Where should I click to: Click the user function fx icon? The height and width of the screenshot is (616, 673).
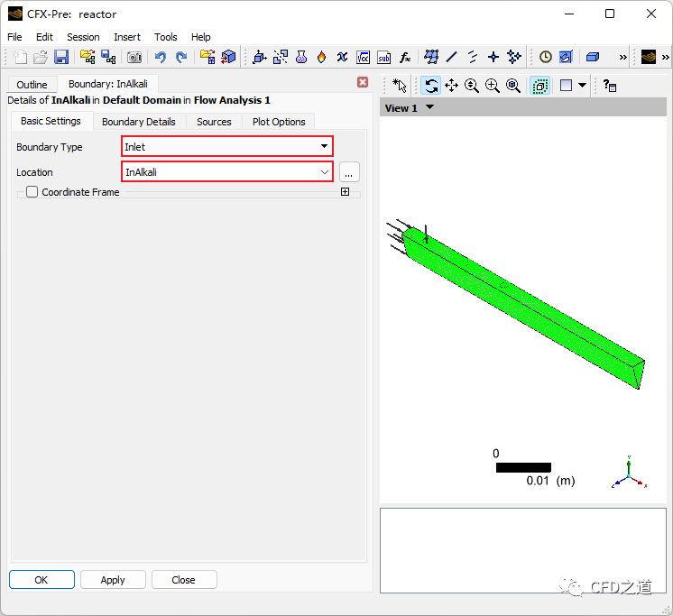[405, 57]
